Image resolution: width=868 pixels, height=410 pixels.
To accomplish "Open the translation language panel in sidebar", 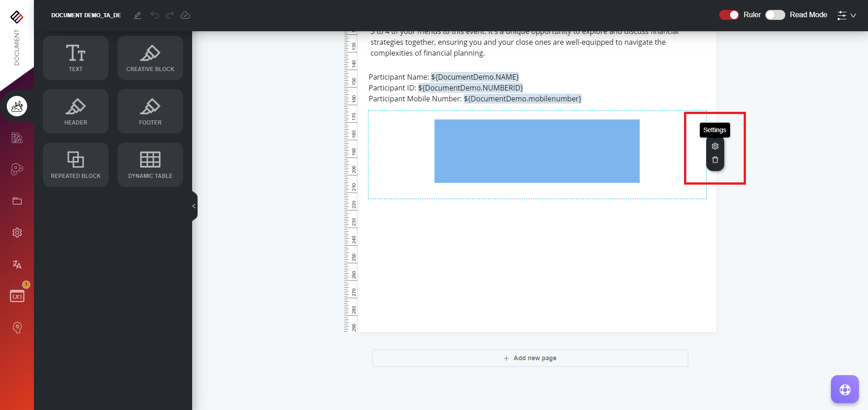I will 17,264.
